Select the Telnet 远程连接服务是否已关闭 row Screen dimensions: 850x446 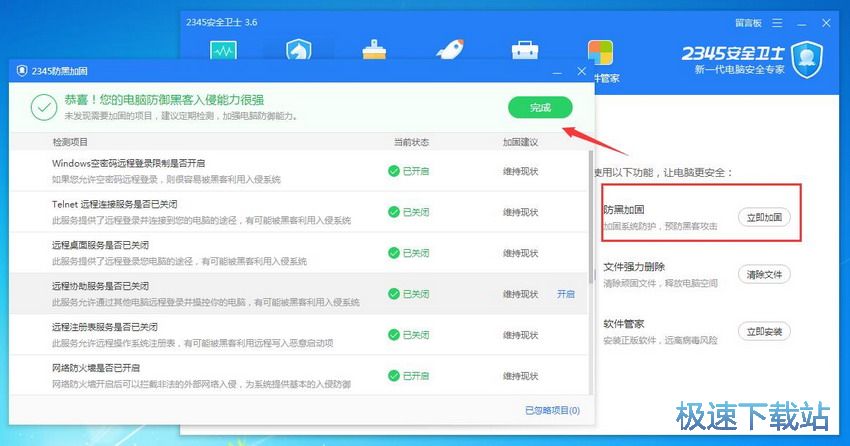pos(299,212)
